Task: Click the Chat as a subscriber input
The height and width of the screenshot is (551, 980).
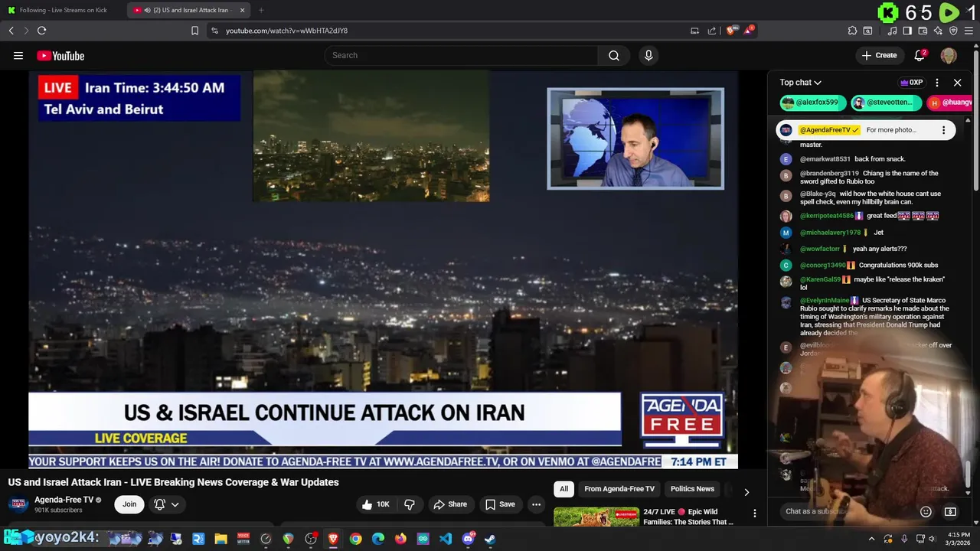Action: [846, 511]
